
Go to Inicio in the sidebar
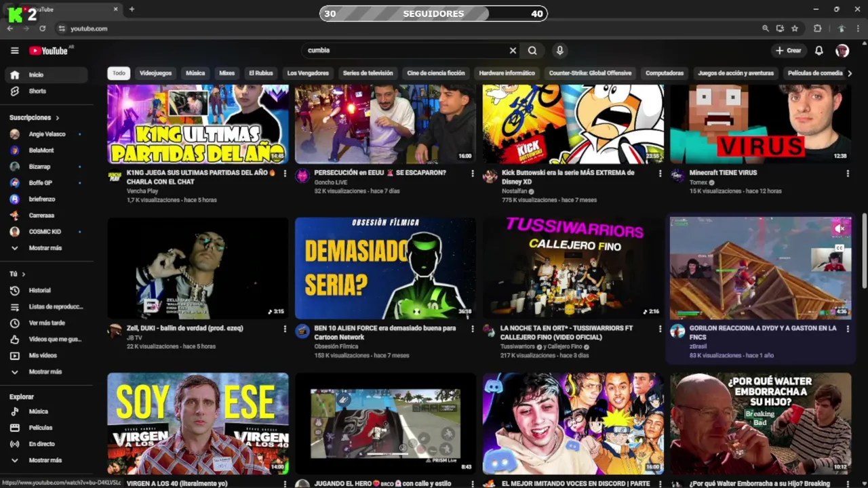pos(46,75)
